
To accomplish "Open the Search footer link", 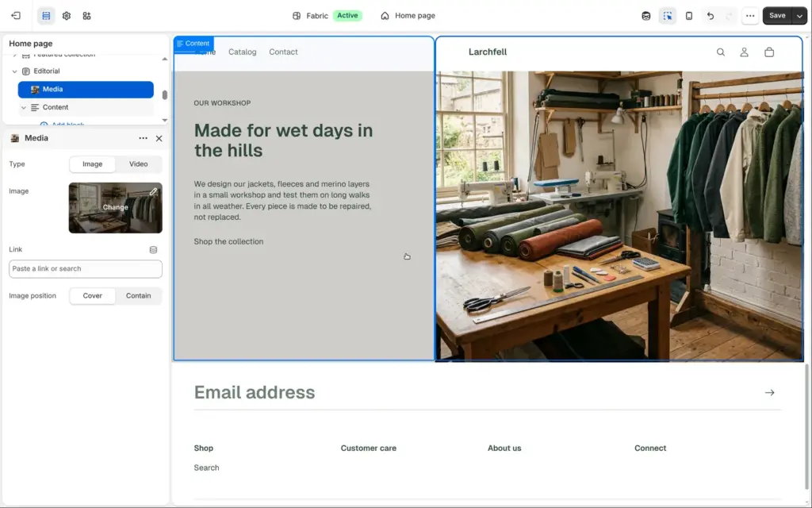I will 206,468.
